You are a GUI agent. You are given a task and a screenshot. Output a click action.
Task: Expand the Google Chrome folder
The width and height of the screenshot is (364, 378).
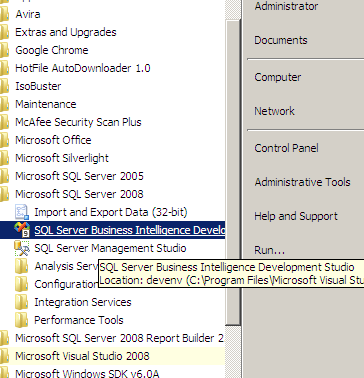(x=52, y=50)
